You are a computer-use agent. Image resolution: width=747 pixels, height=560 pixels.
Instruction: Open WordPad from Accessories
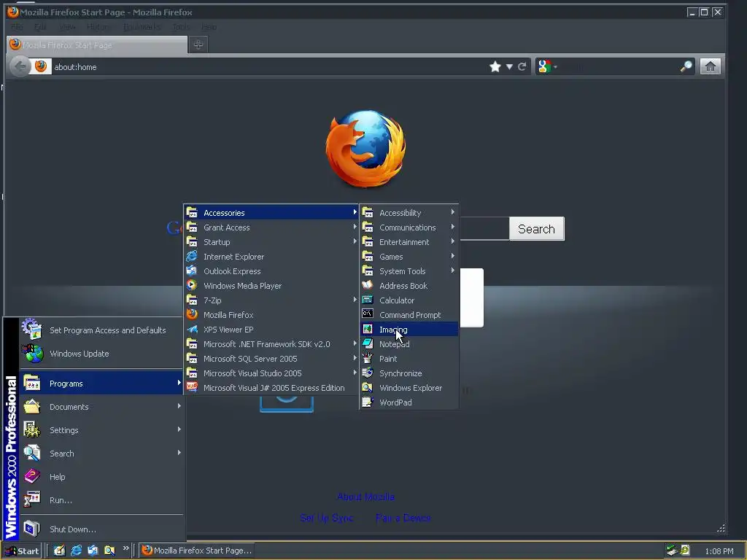[409, 402]
